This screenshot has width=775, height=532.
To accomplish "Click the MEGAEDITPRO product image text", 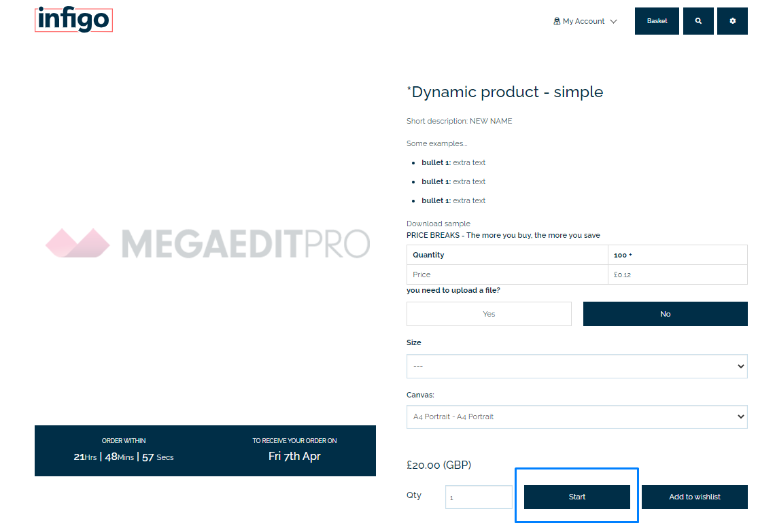I will pyautogui.click(x=245, y=243).
